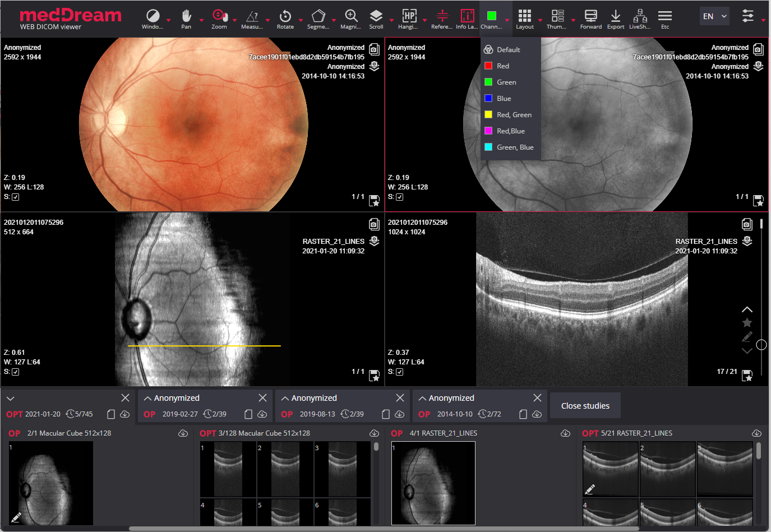
Task: Toggle S checkbox in grayscale fundus viewport
Action: (x=400, y=197)
